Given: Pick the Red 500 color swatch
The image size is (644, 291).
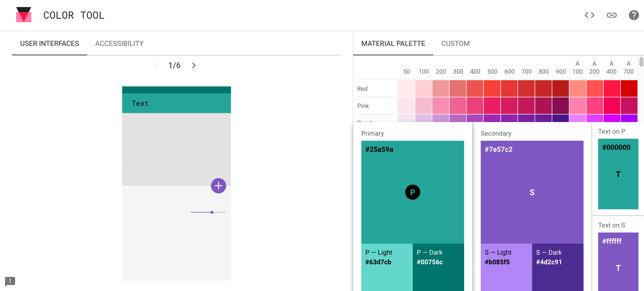Looking at the screenshot, I should click(492, 89).
